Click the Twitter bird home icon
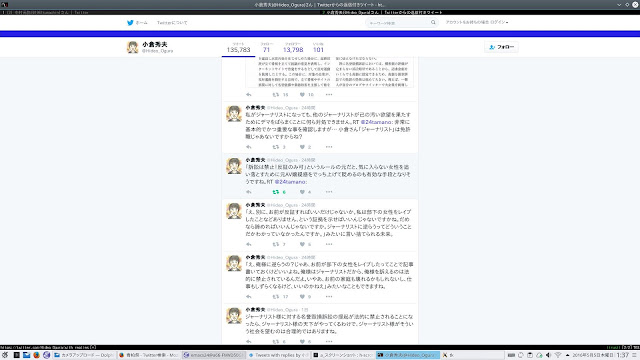Viewport: 640px width, 360px height. (x=130, y=23)
